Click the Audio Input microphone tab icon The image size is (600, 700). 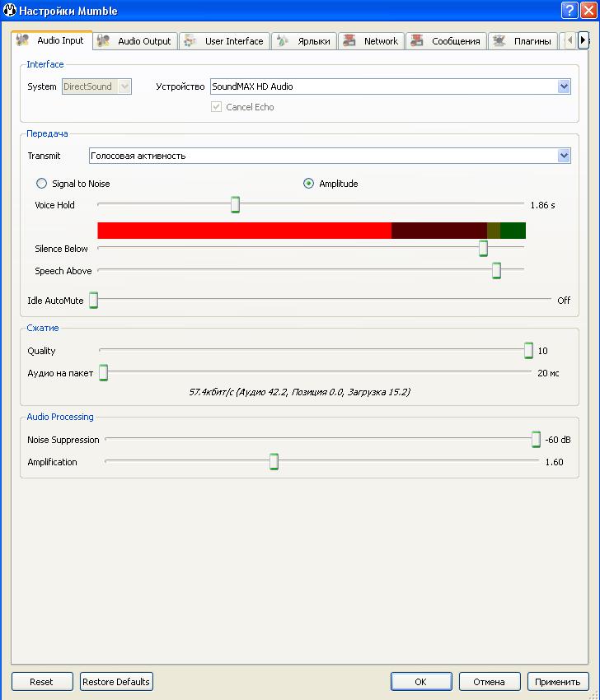click(23, 41)
